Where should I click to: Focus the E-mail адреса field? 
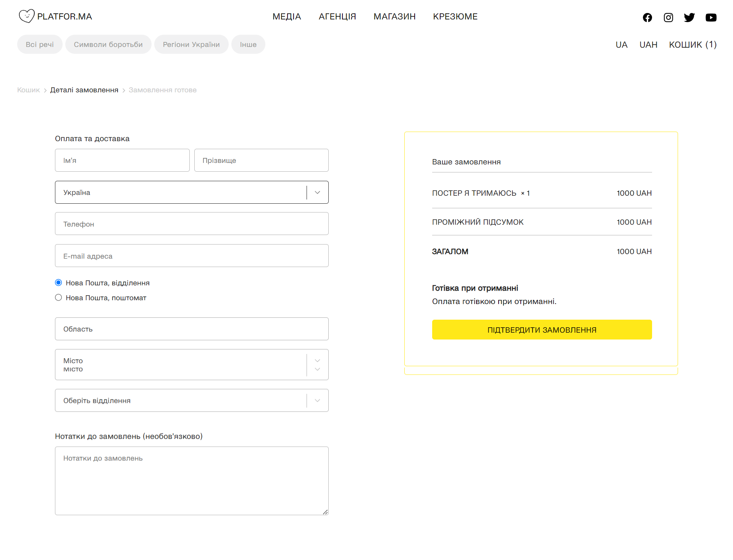click(192, 256)
